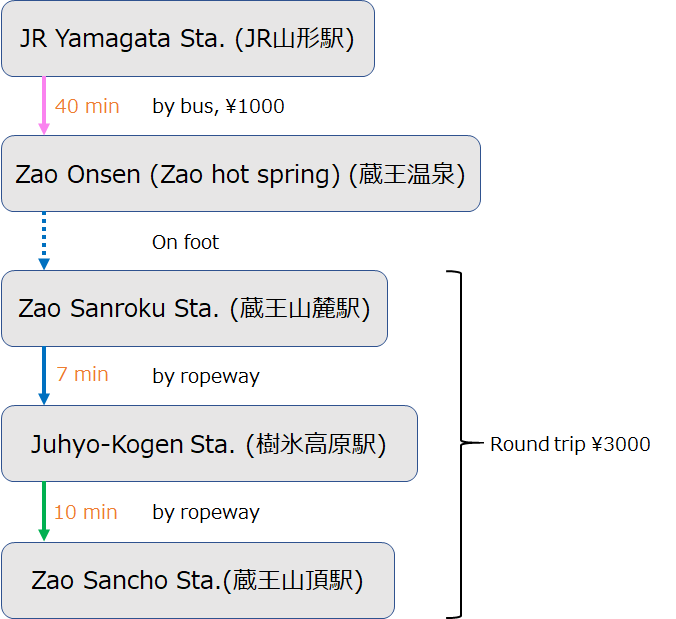Click the Zao Sanroku Sta. box
The width and height of the screenshot is (676, 619).
(x=194, y=309)
